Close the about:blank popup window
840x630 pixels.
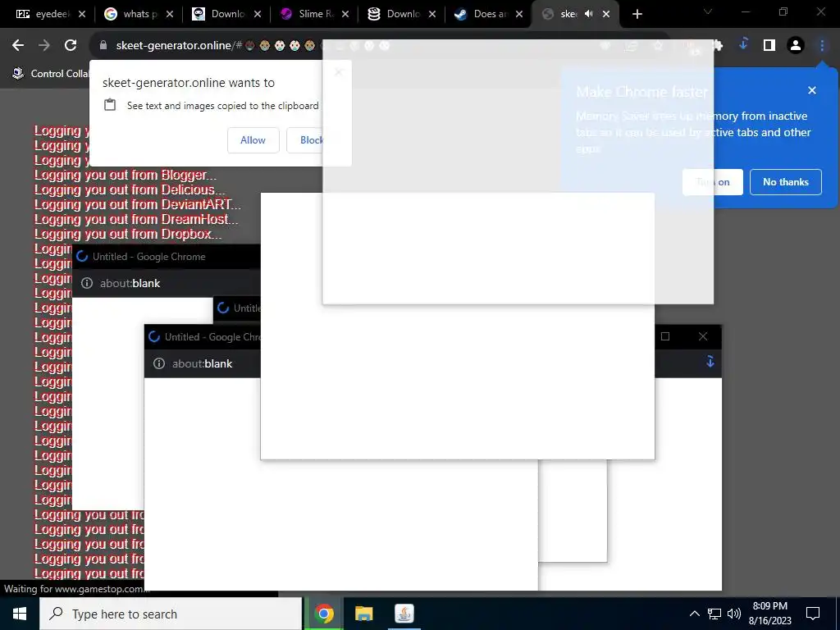point(703,336)
